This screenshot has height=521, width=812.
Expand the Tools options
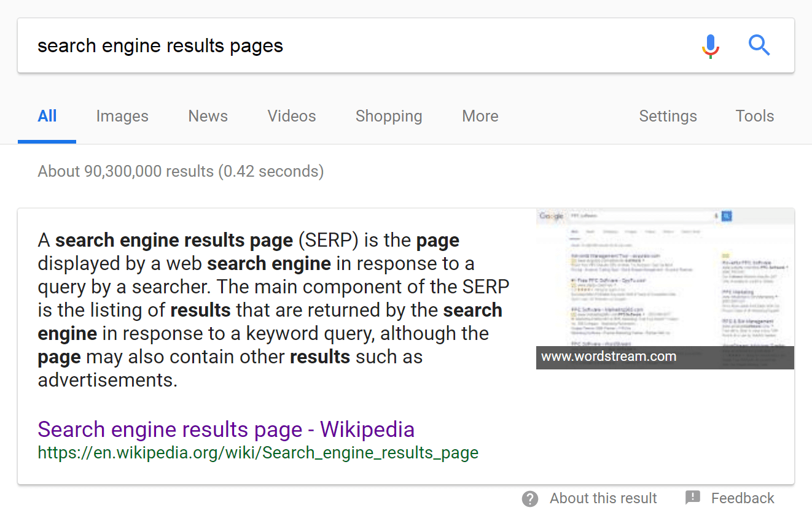(x=755, y=117)
